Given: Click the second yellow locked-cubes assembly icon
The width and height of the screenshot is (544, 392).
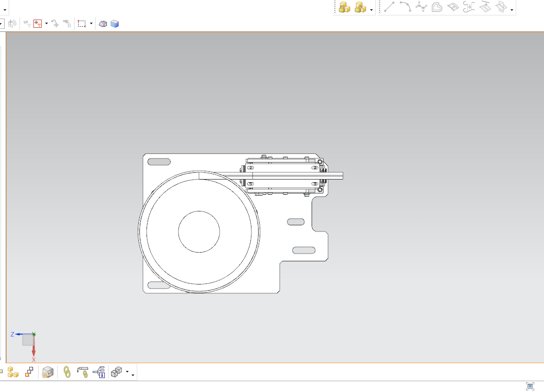Looking at the screenshot, I should (360, 7).
